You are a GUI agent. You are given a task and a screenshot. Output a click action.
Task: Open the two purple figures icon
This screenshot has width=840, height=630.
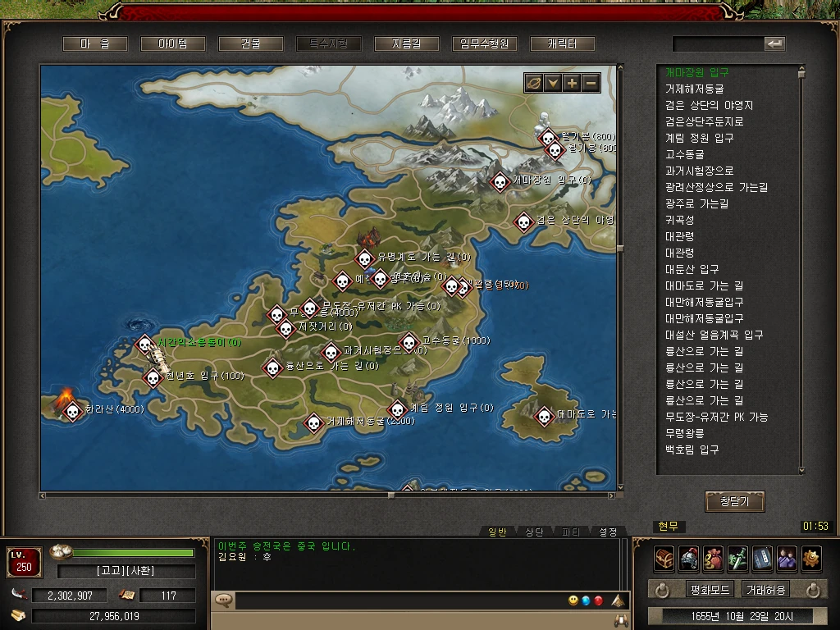pos(787,559)
